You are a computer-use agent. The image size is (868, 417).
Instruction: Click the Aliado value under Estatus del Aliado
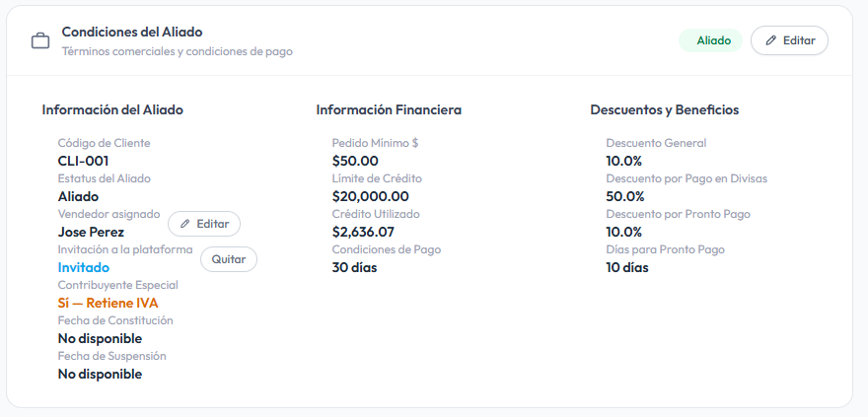(79, 197)
